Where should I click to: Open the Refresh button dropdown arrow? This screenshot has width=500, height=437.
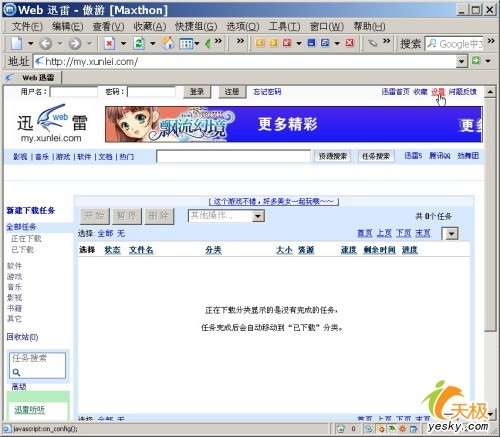pos(153,44)
